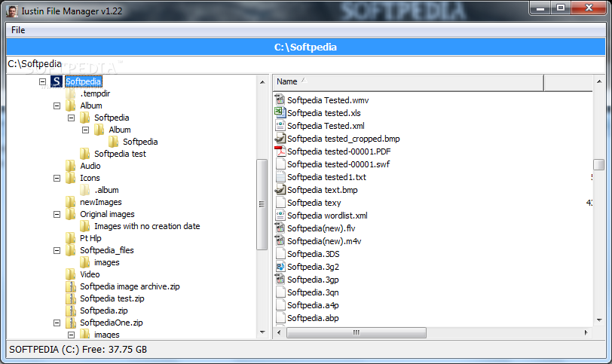Select the file Softpedia.abp
Screen dimensions: 612x364
click(x=313, y=318)
